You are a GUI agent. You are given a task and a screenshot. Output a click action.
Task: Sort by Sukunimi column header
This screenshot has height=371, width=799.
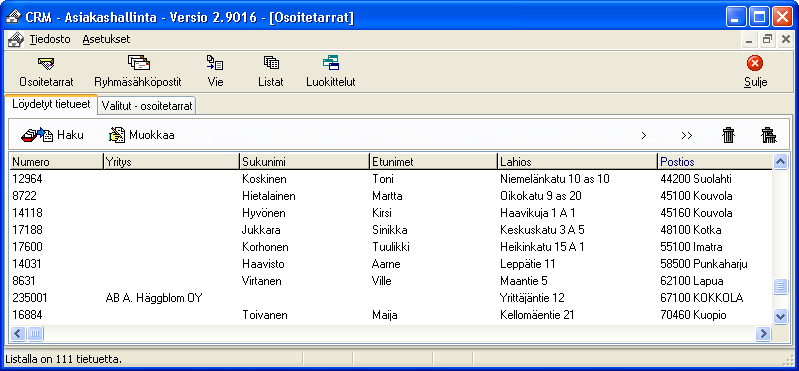pos(304,162)
